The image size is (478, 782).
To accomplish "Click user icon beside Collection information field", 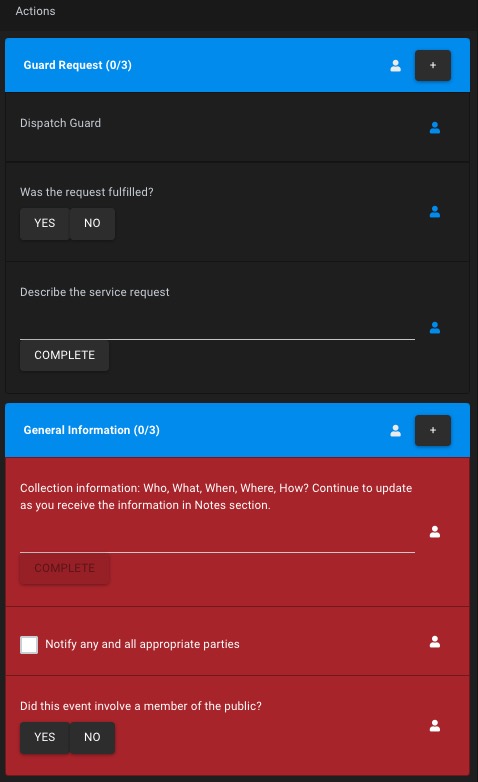I will 435,532.
